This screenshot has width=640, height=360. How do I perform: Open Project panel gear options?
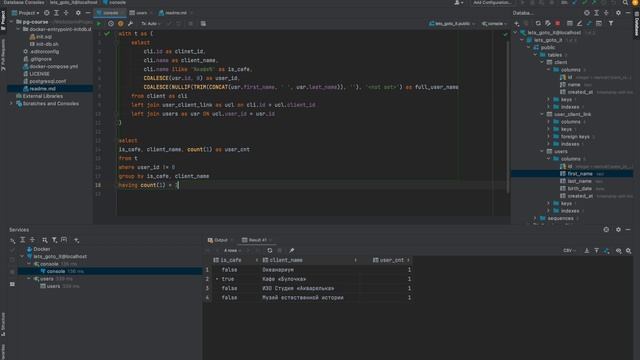78,13
